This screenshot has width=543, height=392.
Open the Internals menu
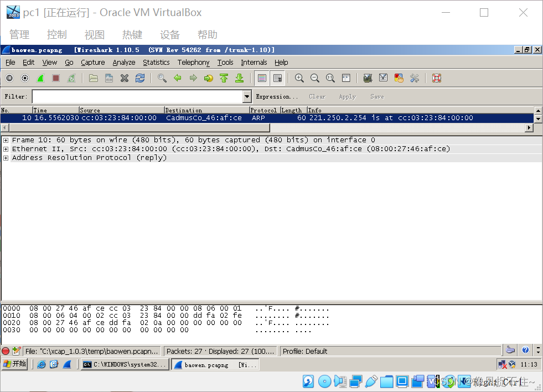tap(254, 63)
